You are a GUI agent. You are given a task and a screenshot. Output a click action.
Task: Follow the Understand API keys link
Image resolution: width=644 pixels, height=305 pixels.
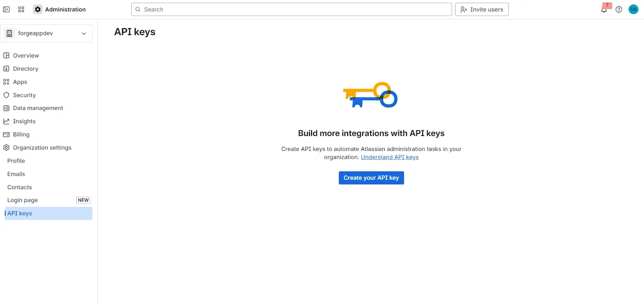click(x=390, y=157)
